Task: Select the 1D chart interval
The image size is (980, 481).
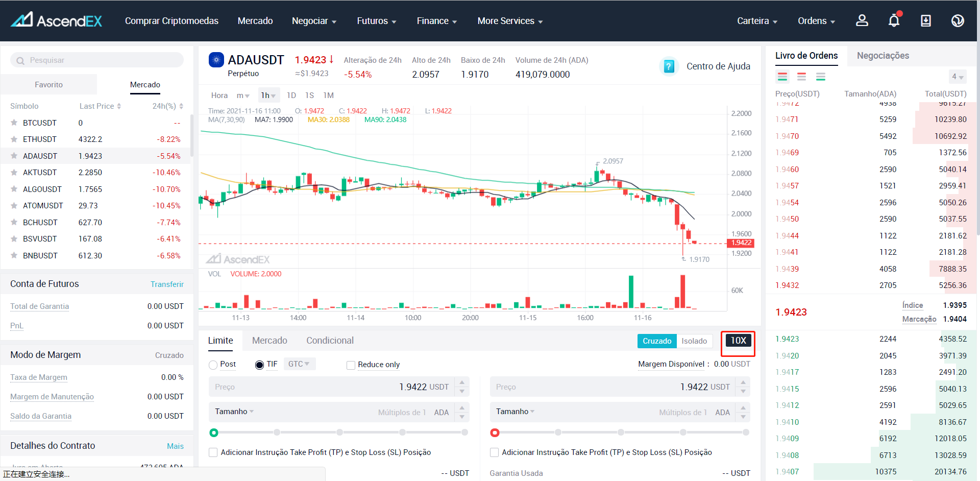Action: pos(291,95)
